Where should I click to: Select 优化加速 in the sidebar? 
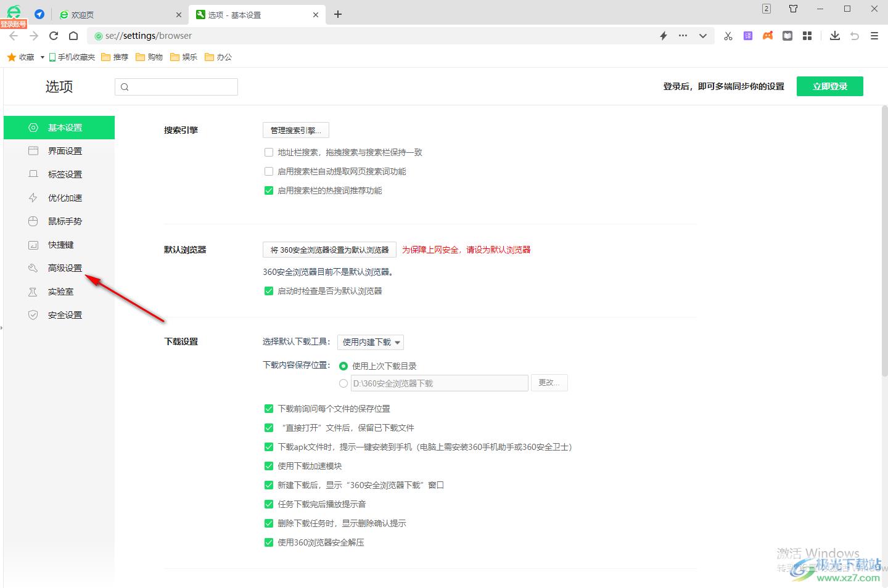click(x=59, y=198)
